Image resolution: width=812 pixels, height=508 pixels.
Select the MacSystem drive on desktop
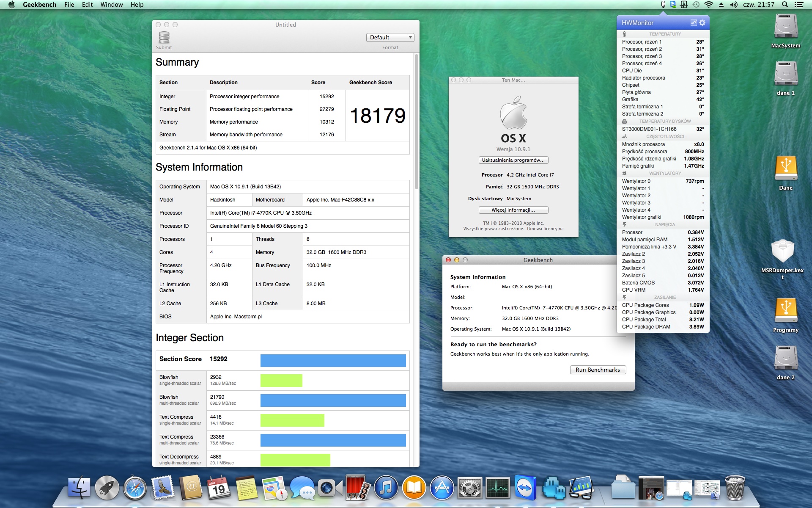pos(786,31)
